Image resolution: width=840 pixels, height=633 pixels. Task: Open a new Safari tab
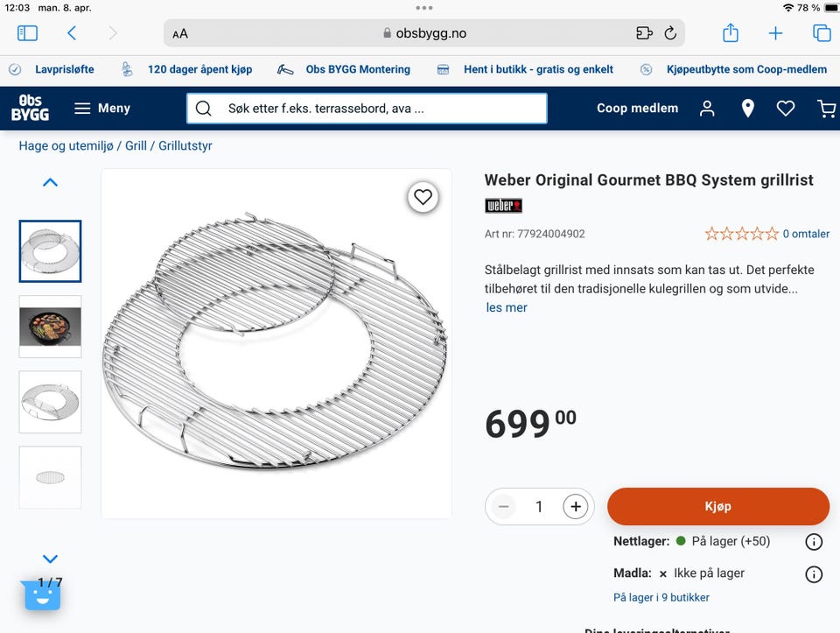point(776,33)
